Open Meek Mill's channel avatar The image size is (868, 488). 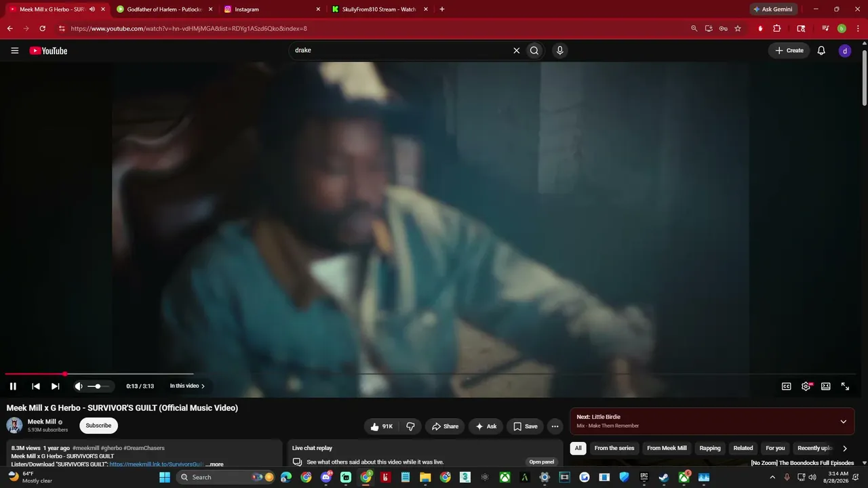(14, 426)
